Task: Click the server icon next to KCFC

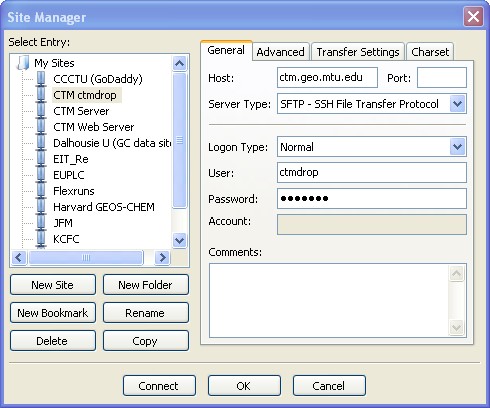Action: [41, 239]
